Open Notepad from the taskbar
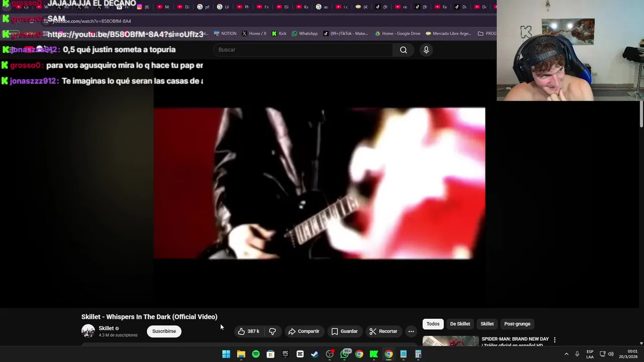 (403, 354)
